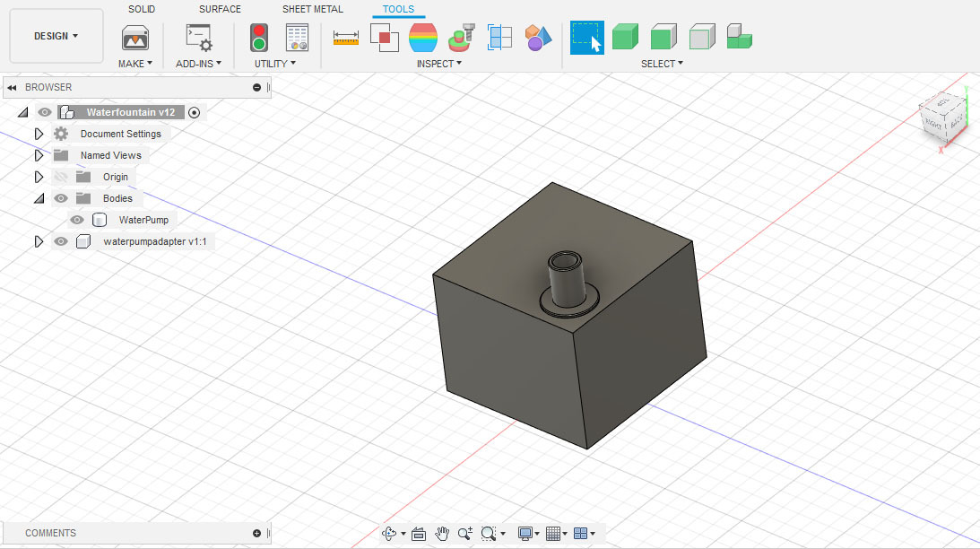This screenshot has width=980, height=549.
Task: Switch to the SOLID tab
Action: pyautogui.click(x=142, y=9)
